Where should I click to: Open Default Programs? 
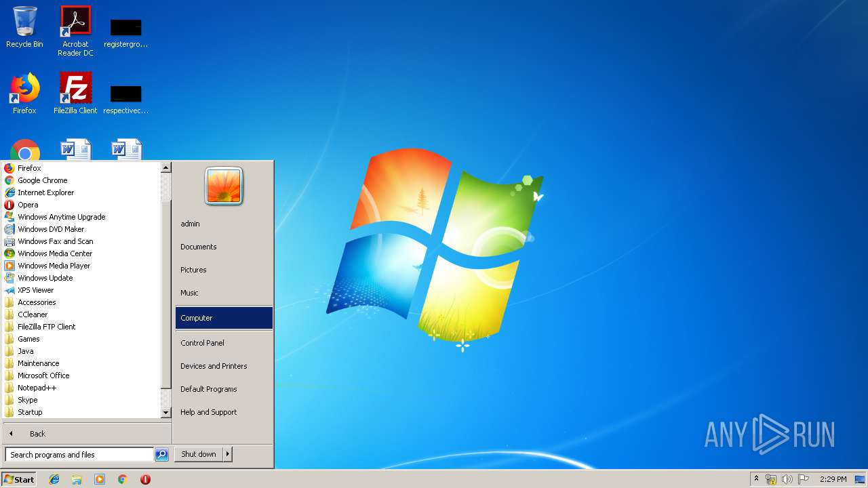coord(224,389)
